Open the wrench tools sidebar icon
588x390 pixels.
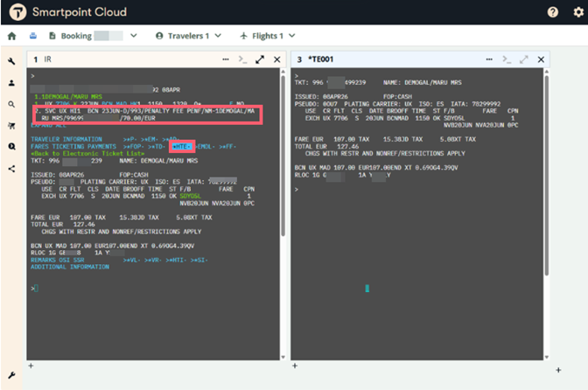11,61
